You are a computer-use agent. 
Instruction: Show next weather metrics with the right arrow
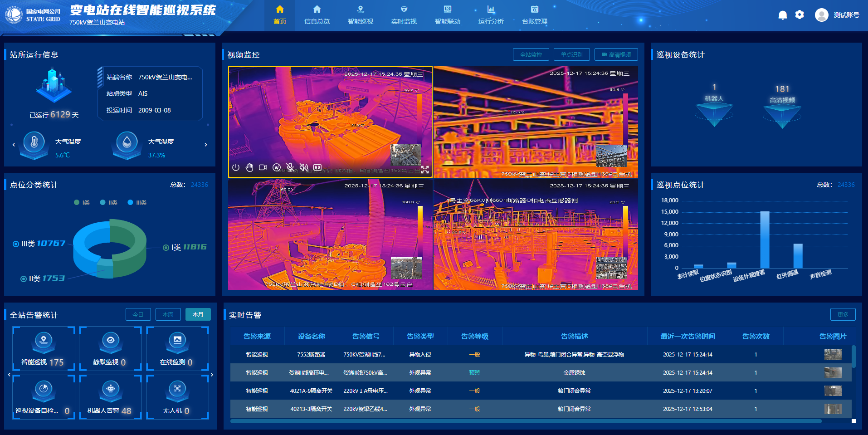[x=206, y=145]
